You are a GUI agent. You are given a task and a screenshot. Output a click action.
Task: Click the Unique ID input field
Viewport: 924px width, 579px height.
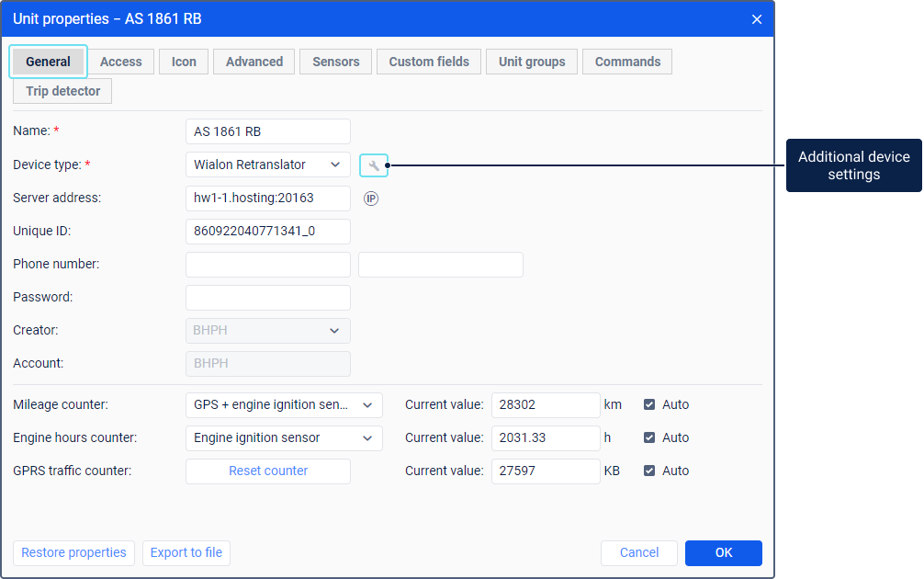268,231
